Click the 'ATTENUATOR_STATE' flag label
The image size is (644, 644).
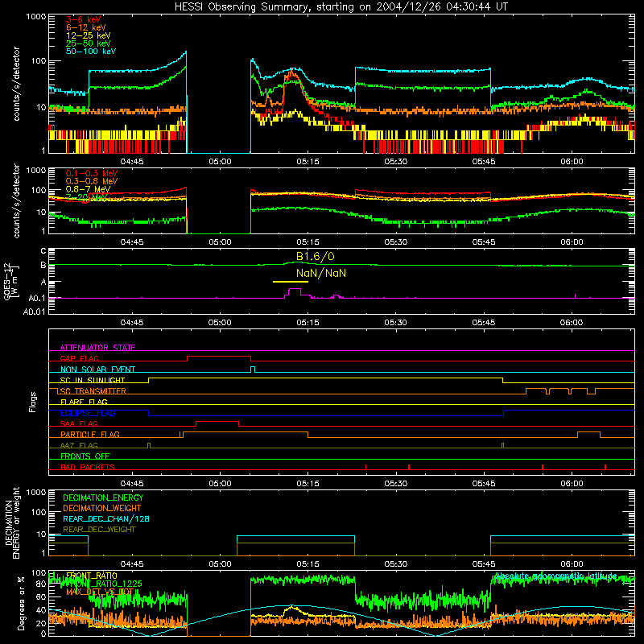coord(97,348)
